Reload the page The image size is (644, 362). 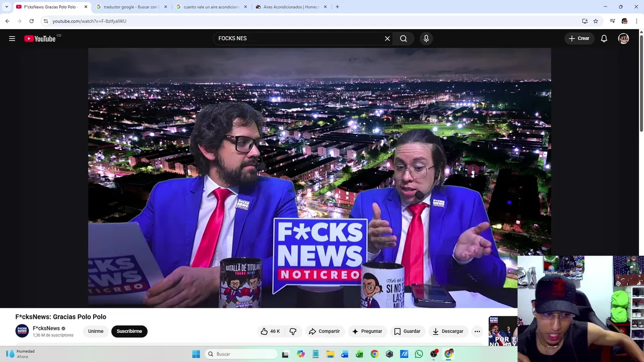tap(31, 21)
